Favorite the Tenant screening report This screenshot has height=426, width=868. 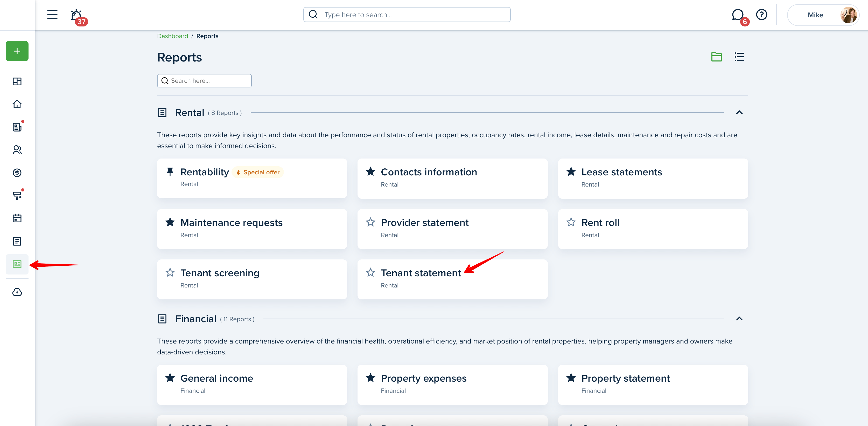click(170, 272)
